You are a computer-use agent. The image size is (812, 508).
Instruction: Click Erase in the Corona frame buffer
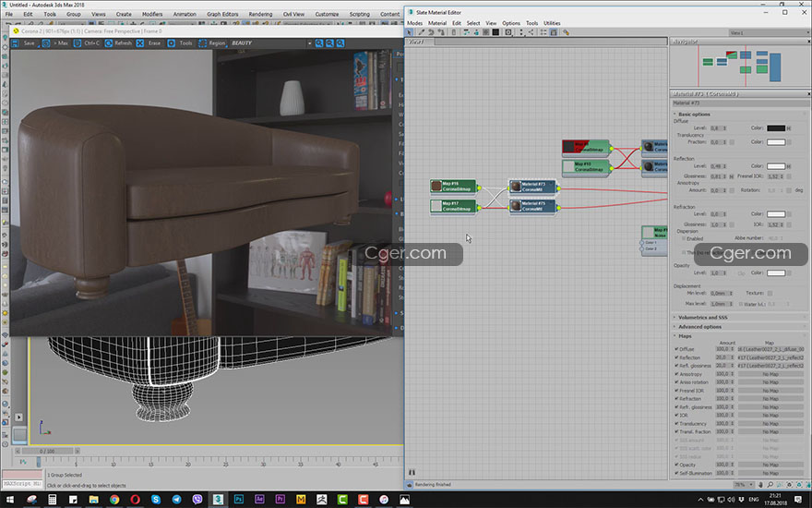point(149,43)
